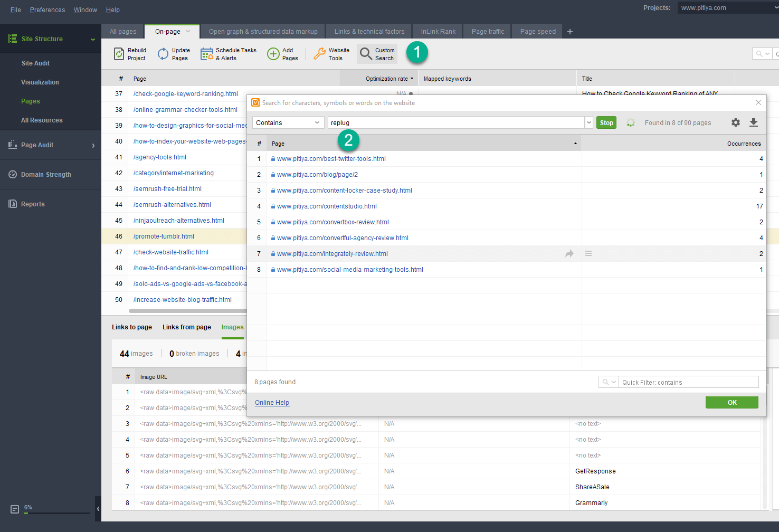This screenshot has height=532, width=779.
Task: Expand the search term history dropdown
Action: coord(589,122)
